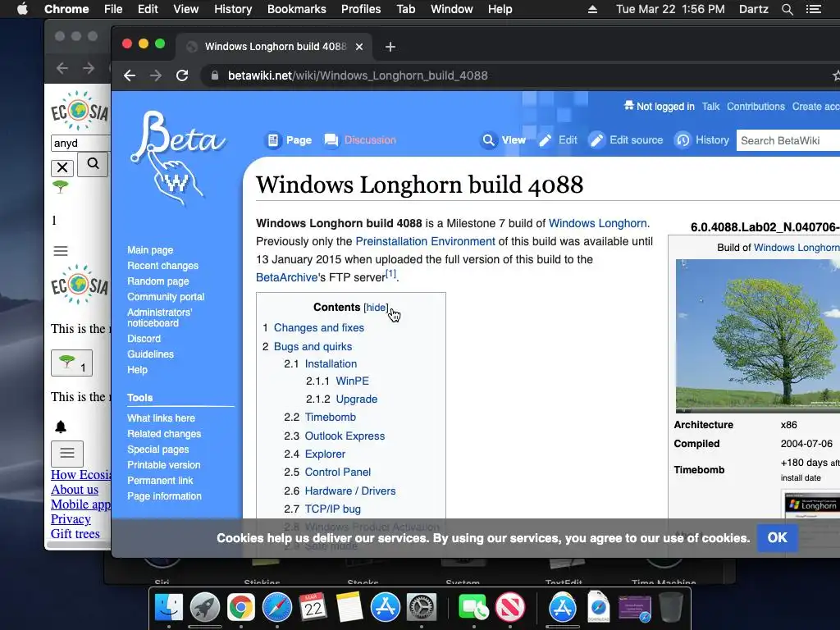840x630 pixels.
Task: Jump to Timebomb section
Action: coord(330,418)
